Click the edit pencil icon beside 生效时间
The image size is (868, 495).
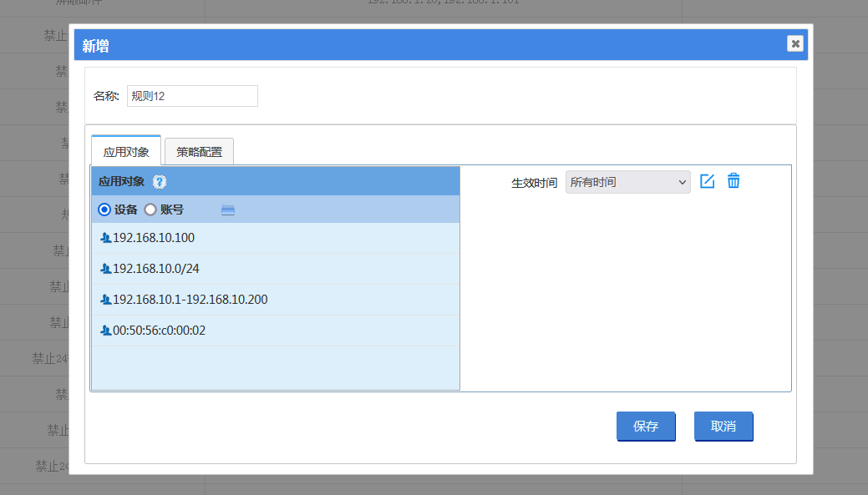[707, 181]
